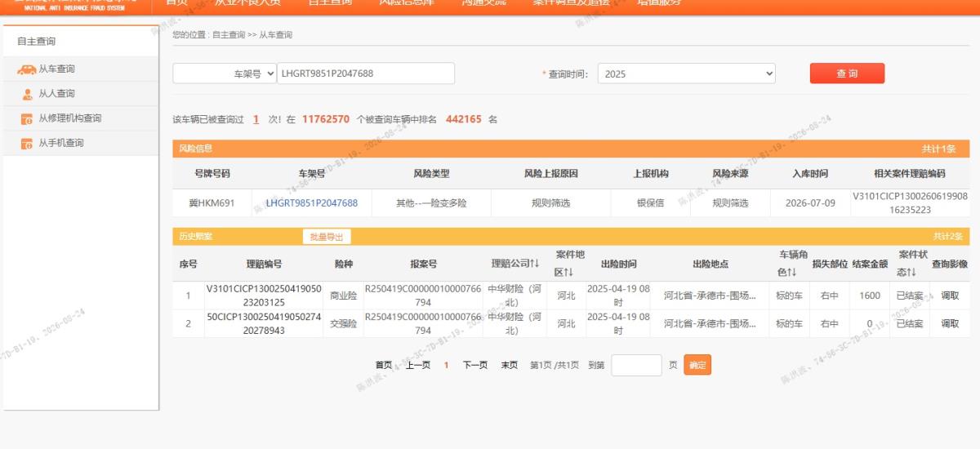Focus the 到第 page number input box
The width and height of the screenshot is (980, 449).
[636, 365]
